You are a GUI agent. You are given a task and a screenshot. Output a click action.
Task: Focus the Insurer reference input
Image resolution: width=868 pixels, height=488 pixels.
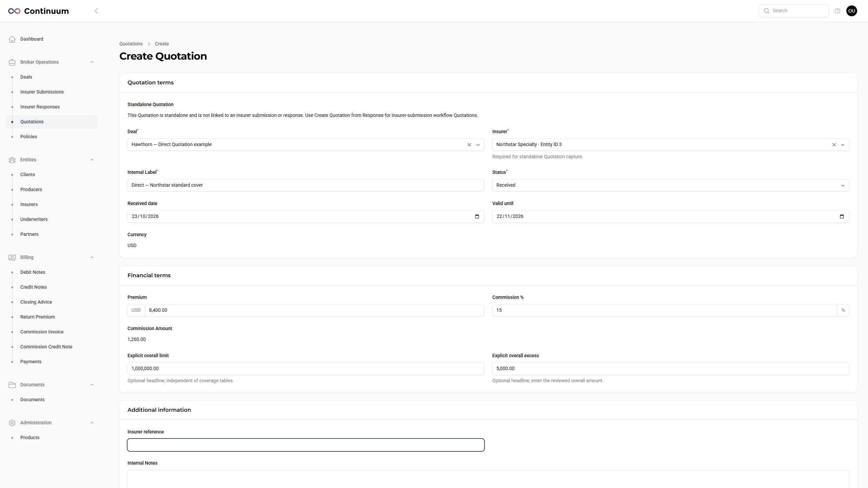[306, 445]
